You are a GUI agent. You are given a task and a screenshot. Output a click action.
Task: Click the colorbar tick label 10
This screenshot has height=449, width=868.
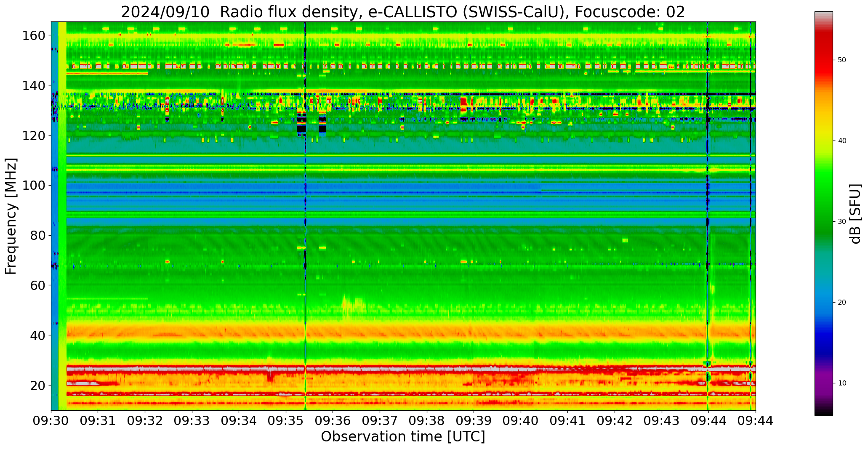point(842,383)
